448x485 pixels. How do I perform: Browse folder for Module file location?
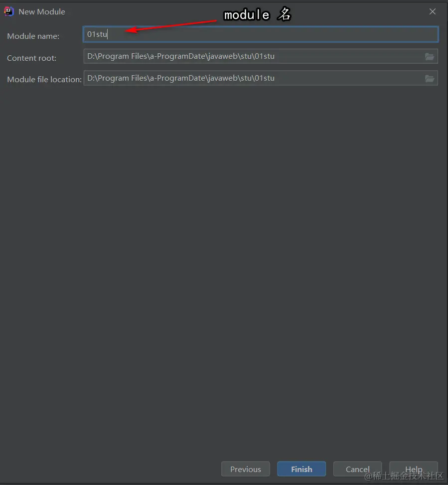tap(429, 79)
